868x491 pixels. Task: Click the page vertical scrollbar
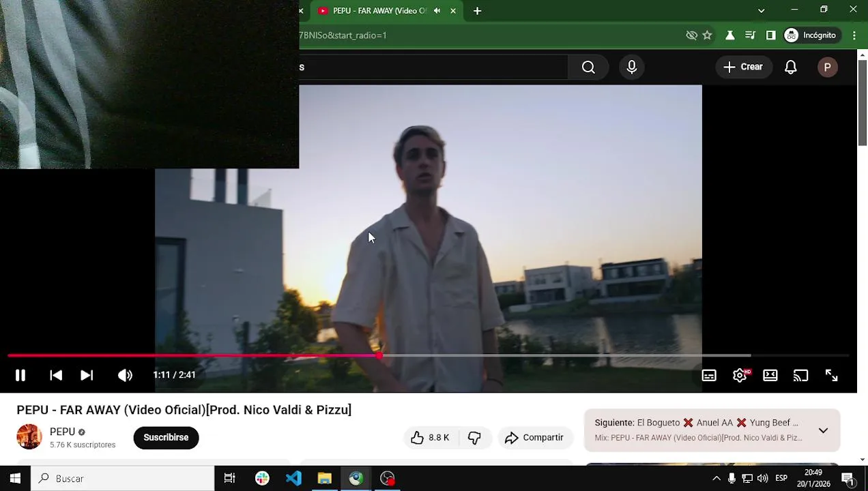(863, 102)
